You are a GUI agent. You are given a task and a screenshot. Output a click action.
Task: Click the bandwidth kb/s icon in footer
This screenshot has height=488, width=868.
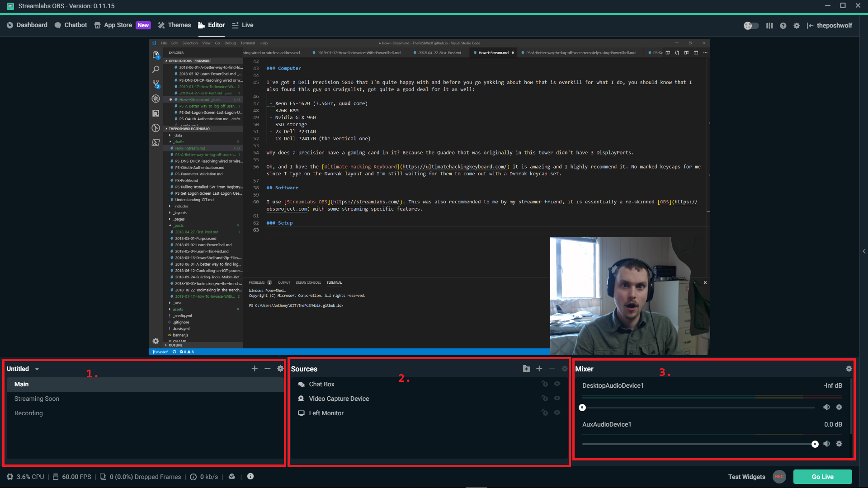(193, 477)
